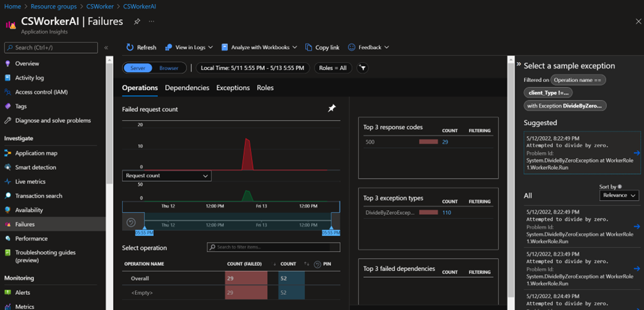The width and height of the screenshot is (644, 310).
Task: Click the time range reset icon
Action: click(x=131, y=223)
